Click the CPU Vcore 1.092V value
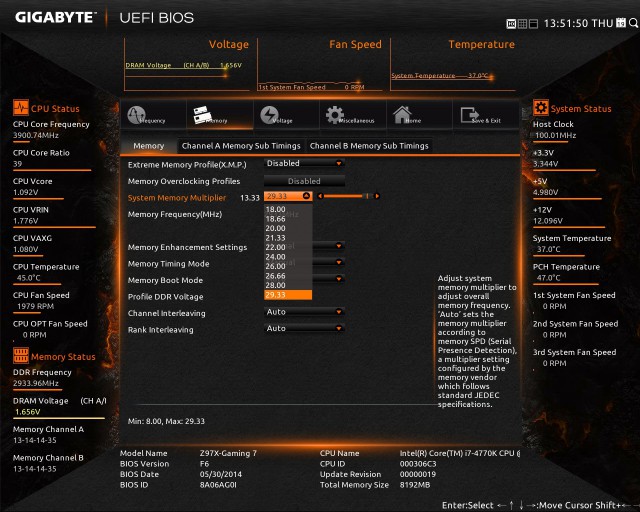 (25, 192)
